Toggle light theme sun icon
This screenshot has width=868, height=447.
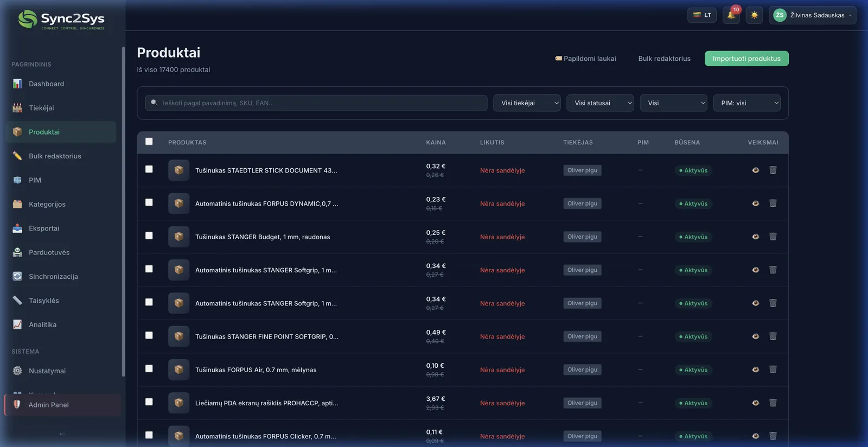(x=754, y=15)
